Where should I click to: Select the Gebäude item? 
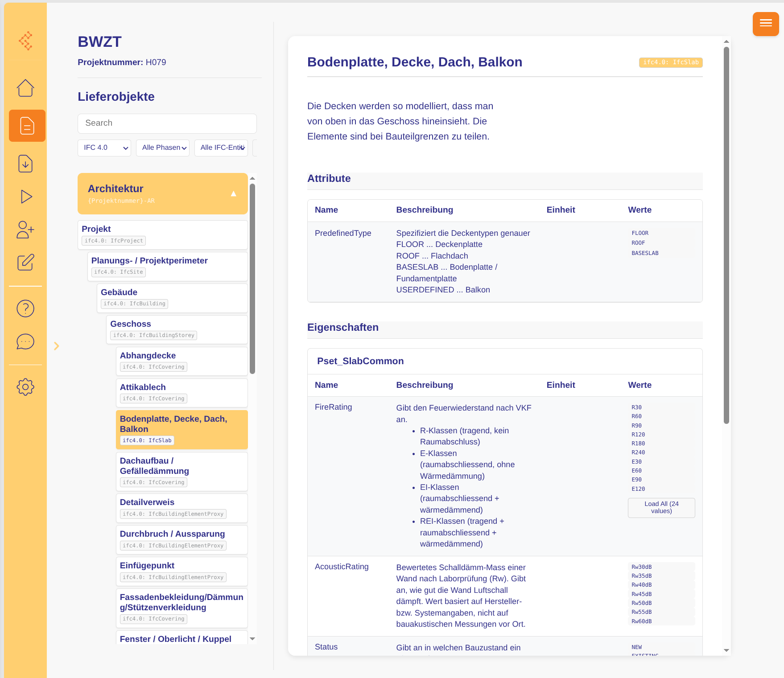(172, 298)
